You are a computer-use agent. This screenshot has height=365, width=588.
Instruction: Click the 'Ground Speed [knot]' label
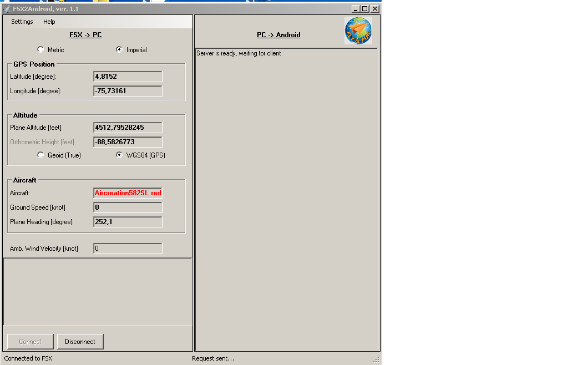click(x=38, y=207)
